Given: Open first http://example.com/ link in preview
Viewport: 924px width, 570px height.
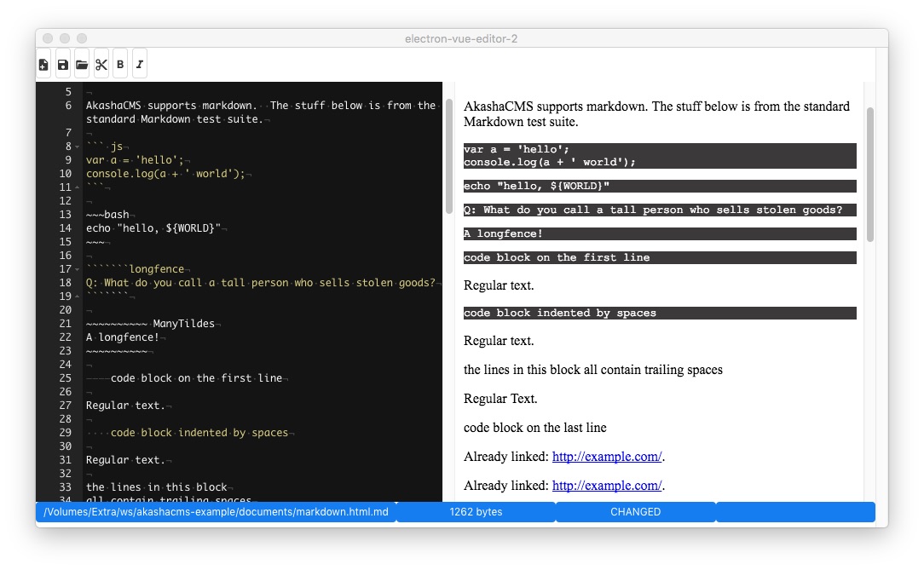Looking at the screenshot, I should 607,457.
